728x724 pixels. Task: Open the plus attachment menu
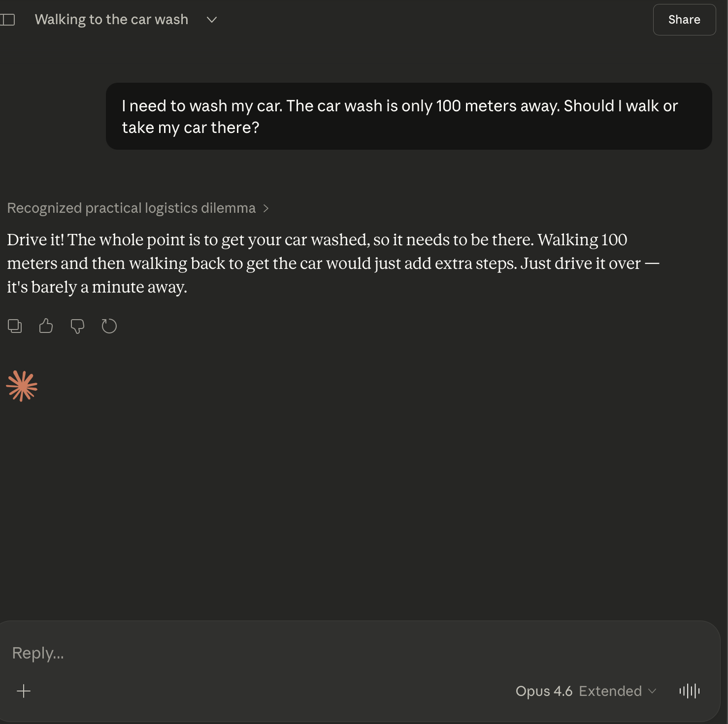[x=24, y=691]
